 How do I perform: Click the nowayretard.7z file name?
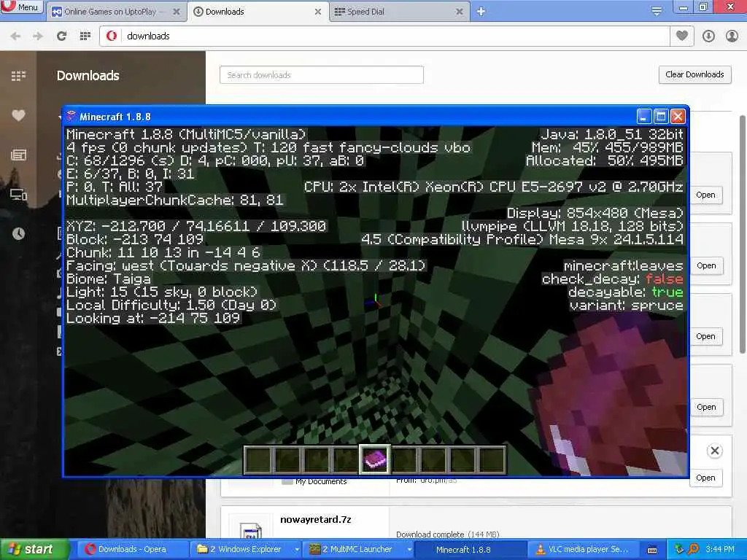(x=315, y=519)
